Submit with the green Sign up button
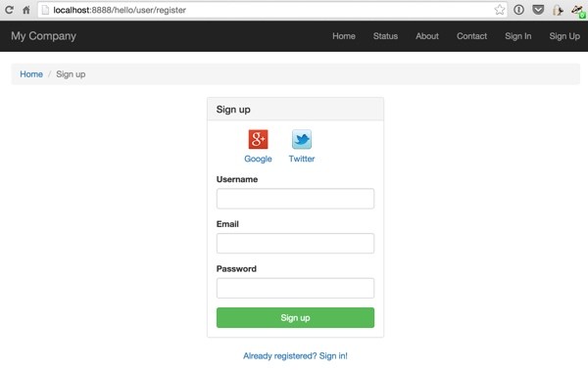The height and width of the screenshot is (370, 588). pos(295,317)
